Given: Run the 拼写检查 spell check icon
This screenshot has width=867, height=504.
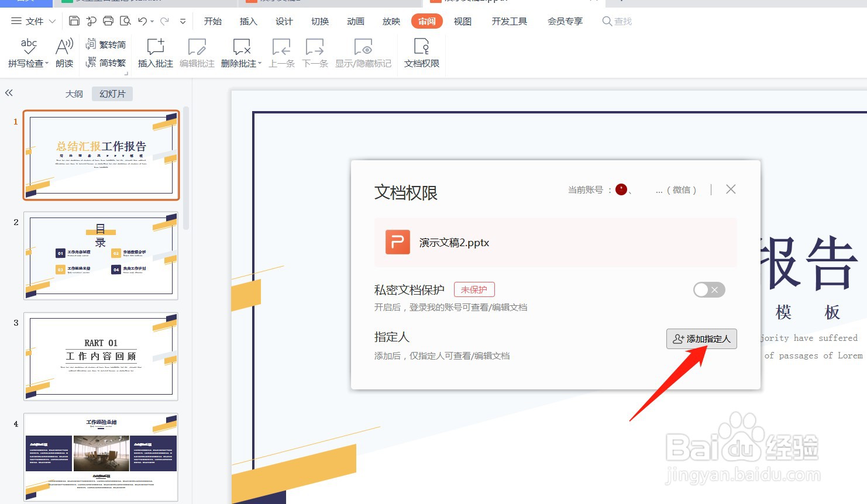Looking at the screenshot, I should point(29,47).
